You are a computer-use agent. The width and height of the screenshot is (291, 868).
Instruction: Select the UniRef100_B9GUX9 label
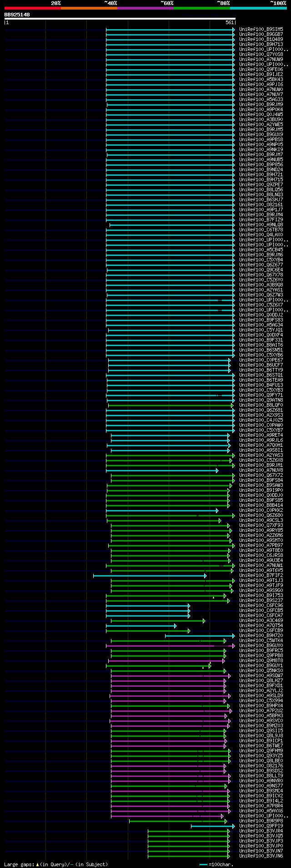[261, 134]
